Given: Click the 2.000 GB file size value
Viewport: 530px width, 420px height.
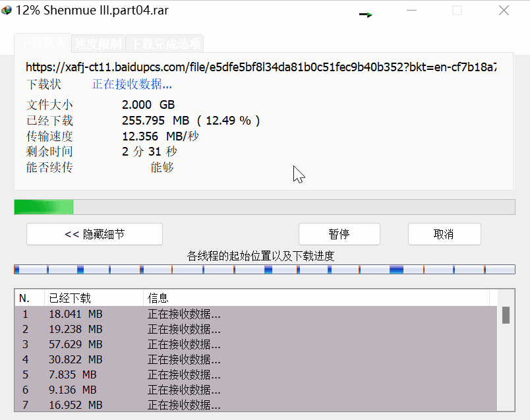Looking at the screenshot, I should 148,105.
